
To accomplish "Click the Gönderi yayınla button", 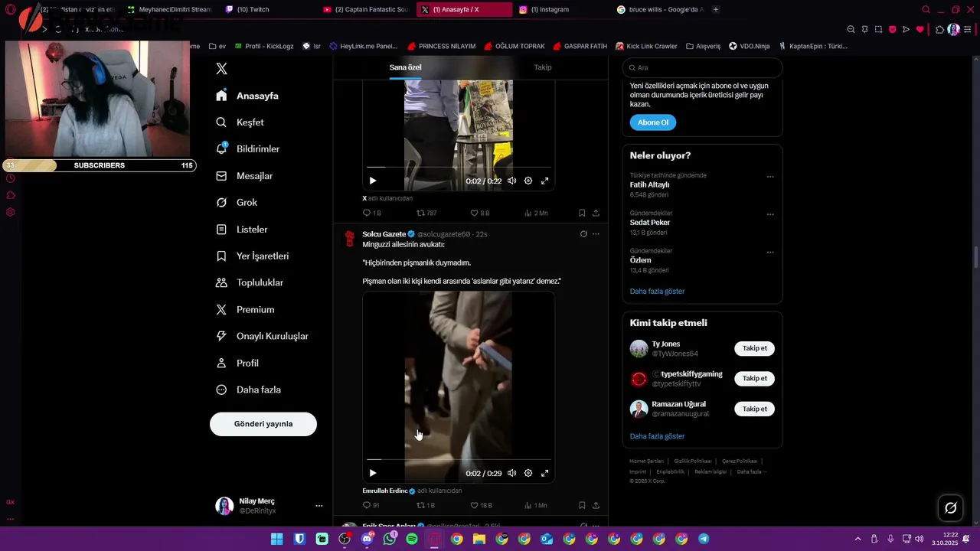I will (x=263, y=424).
